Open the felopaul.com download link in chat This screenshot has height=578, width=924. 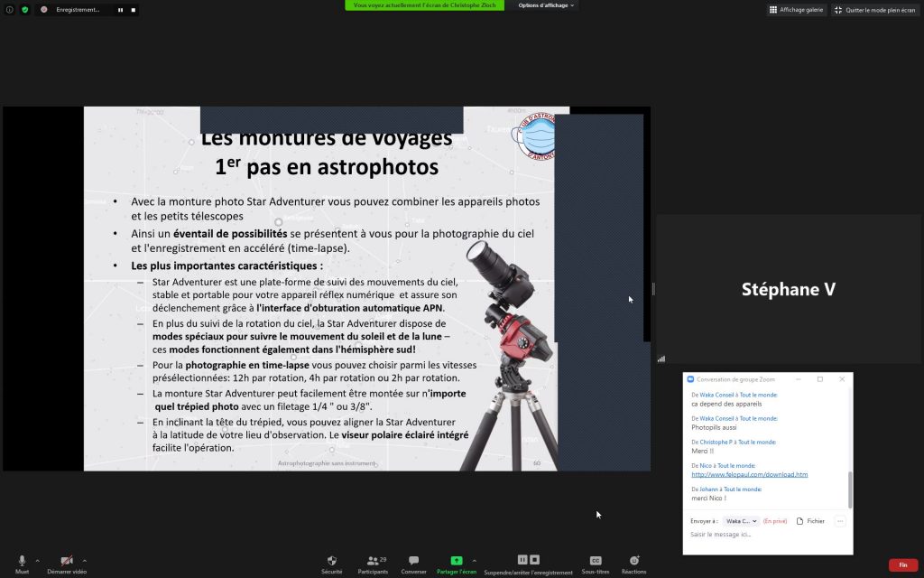750,474
